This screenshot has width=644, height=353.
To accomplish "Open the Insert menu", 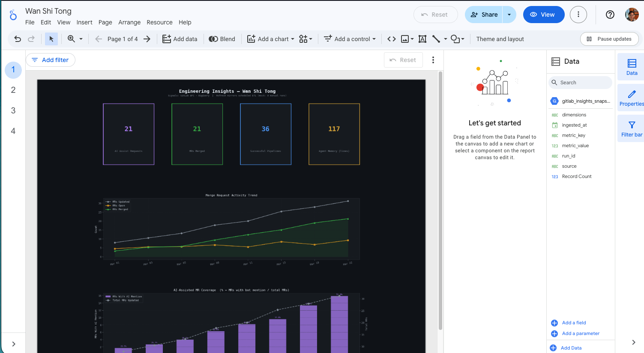I will click(x=84, y=22).
